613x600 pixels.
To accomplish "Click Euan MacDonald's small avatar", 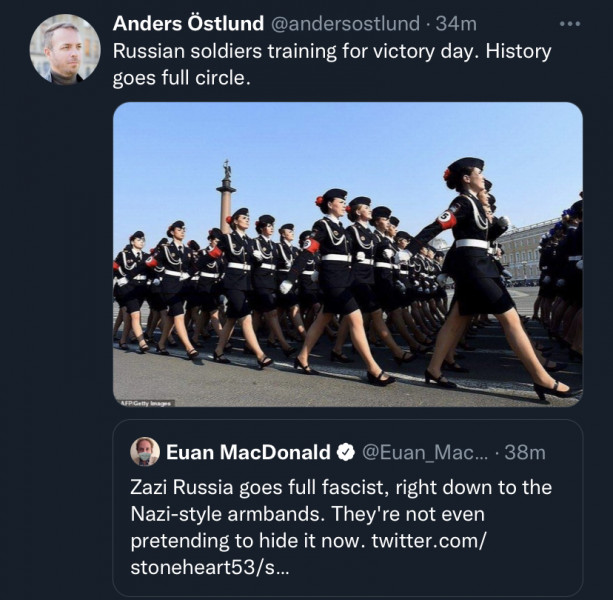I will (x=145, y=452).
